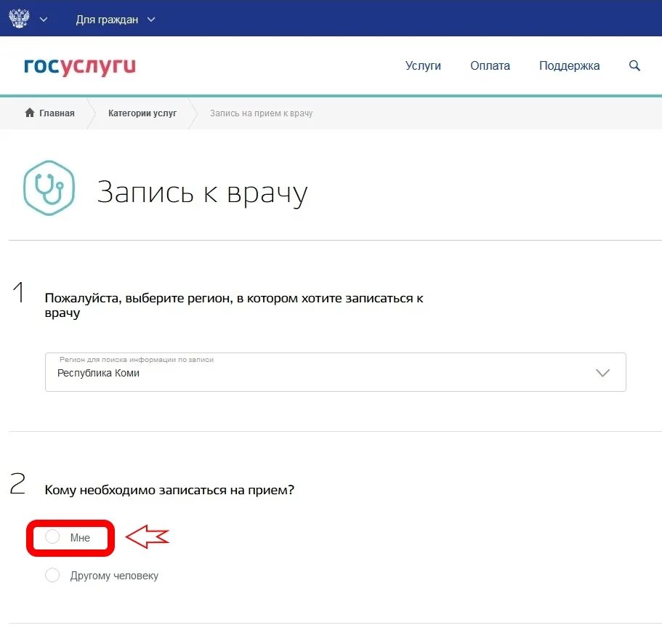662x644 pixels.
Task: Click the "Мне" option label
Action: coord(80,538)
